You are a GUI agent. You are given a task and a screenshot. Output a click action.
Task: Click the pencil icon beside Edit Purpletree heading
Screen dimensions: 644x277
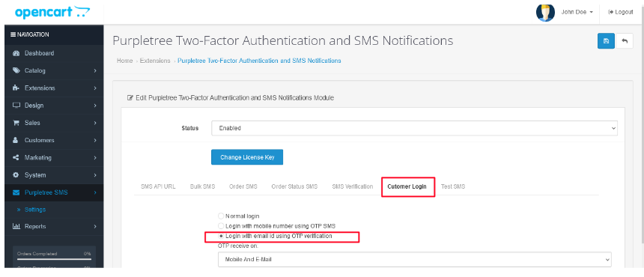tap(130, 98)
